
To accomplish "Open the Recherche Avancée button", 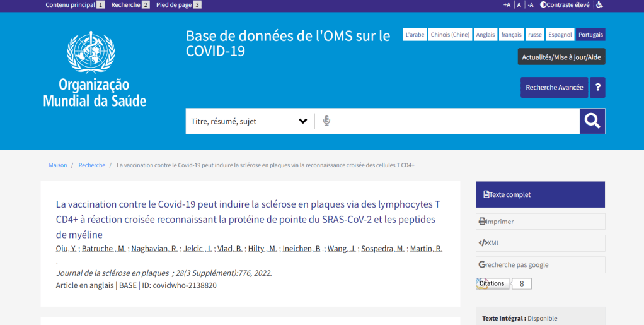I will (x=554, y=88).
